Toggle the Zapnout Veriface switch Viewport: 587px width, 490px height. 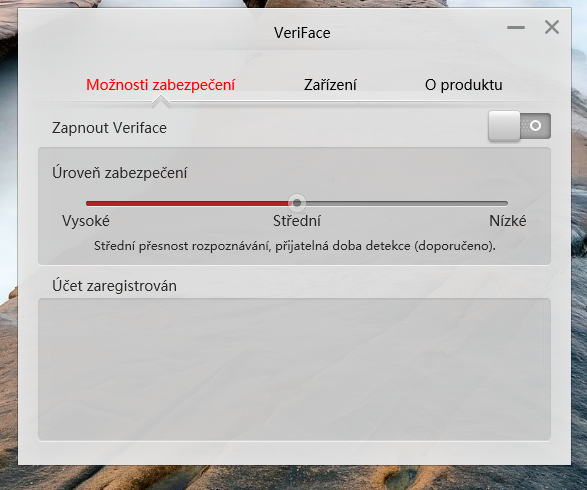(519, 126)
